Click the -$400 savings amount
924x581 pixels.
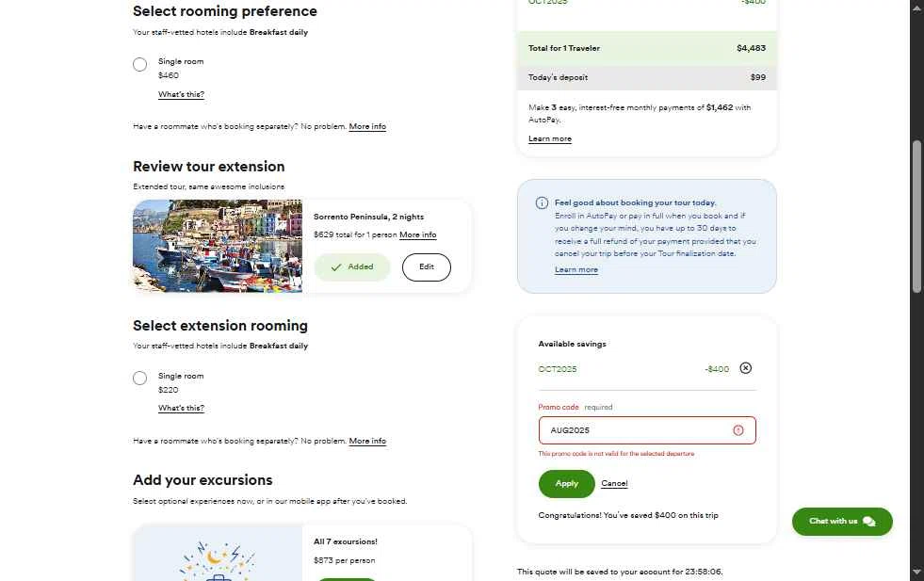(x=717, y=369)
